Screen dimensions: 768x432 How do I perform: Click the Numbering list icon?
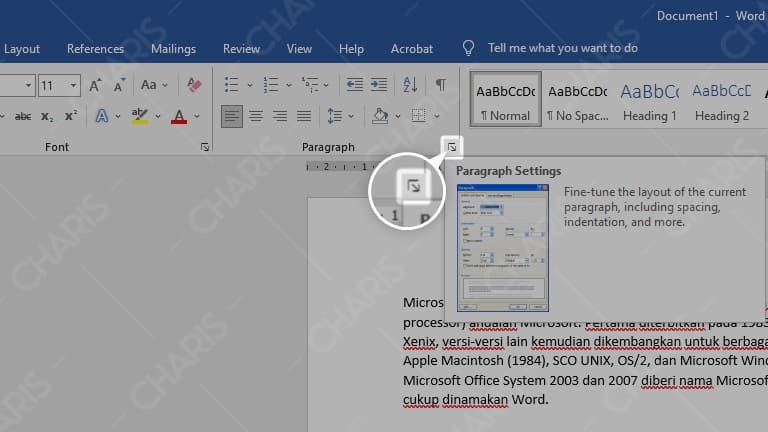click(x=271, y=85)
